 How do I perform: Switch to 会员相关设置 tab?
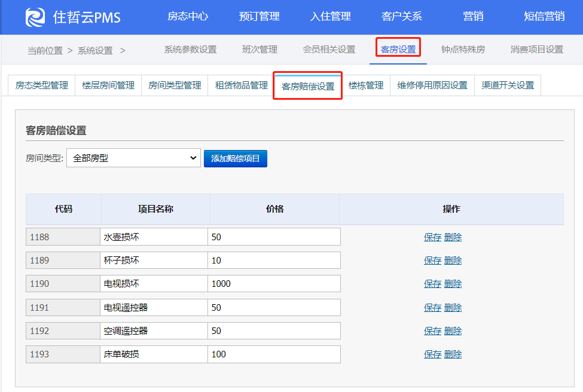point(329,50)
